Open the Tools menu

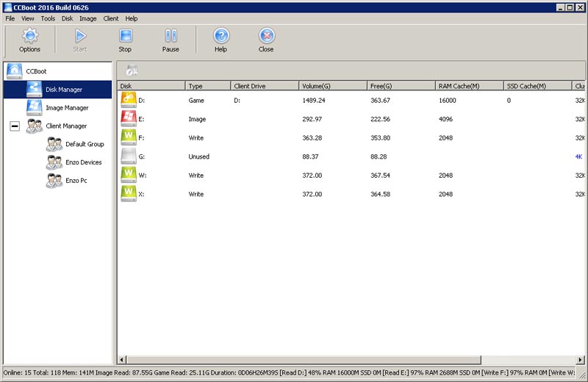pos(48,18)
